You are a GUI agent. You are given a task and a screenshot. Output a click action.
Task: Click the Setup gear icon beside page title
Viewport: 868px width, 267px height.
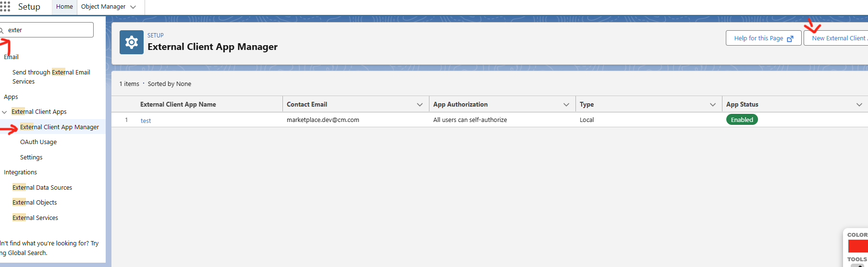coord(132,42)
